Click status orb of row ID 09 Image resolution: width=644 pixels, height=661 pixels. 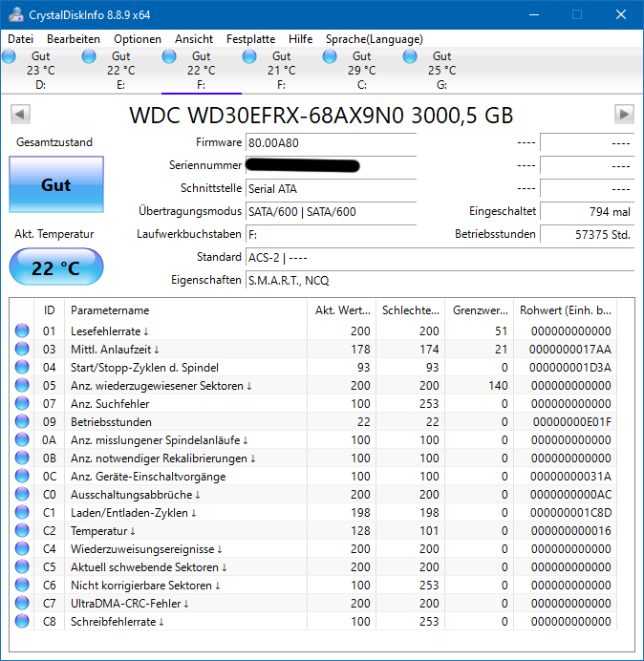pyautogui.click(x=22, y=421)
